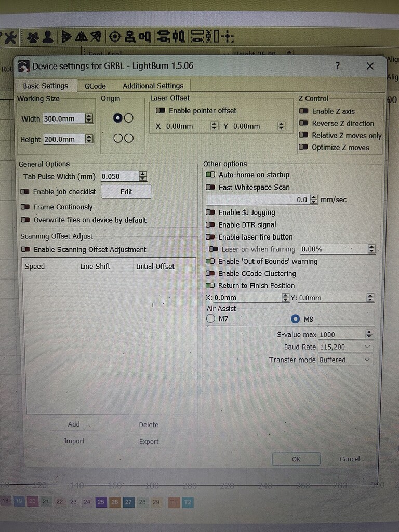The image size is (399, 532).
Task: Click the Export button
Action: click(149, 442)
